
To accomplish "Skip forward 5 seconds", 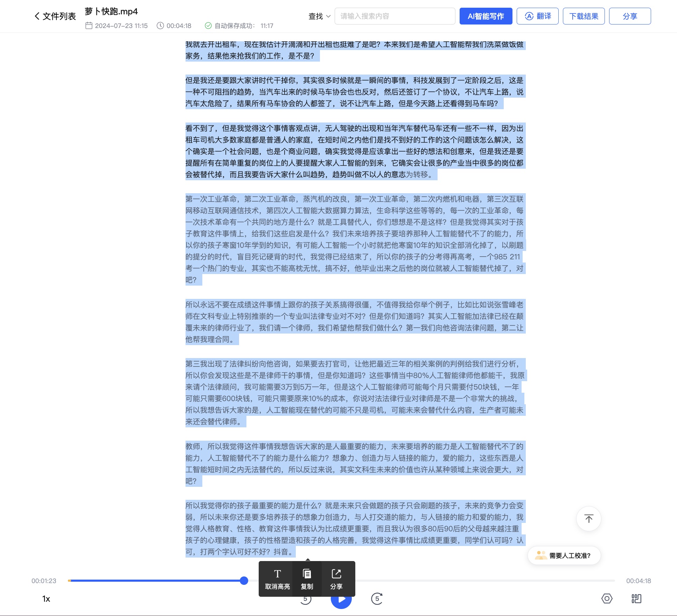I will 377,599.
